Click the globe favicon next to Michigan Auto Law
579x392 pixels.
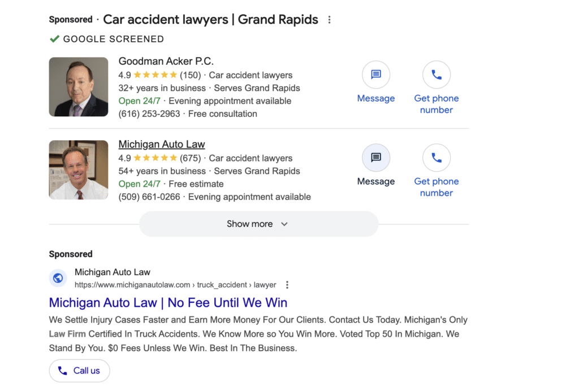coord(58,278)
